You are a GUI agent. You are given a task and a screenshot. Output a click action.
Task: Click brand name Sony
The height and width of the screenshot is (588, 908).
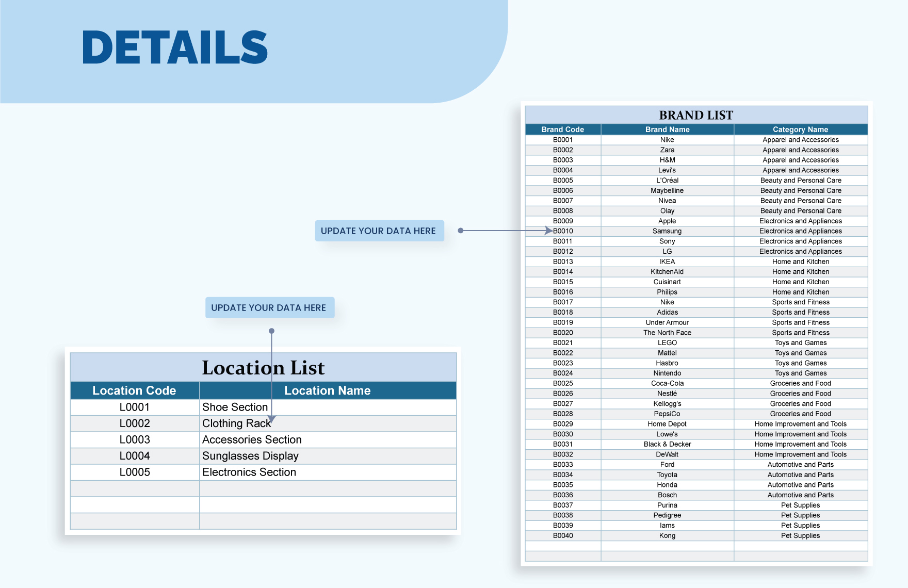(x=667, y=241)
